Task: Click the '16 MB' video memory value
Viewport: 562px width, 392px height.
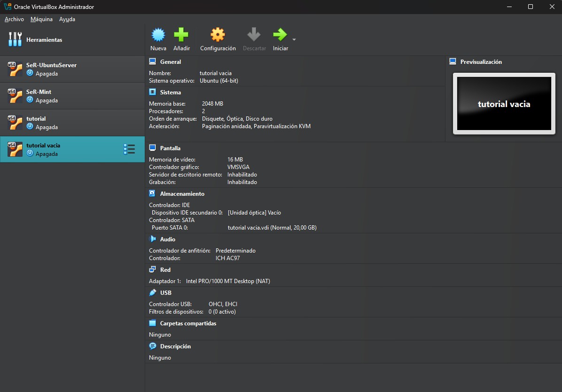Action: [x=235, y=159]
